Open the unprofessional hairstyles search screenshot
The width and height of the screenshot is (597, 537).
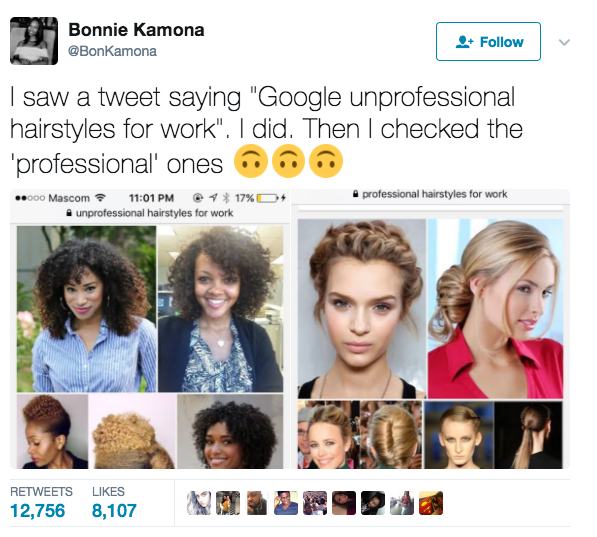click(150, 329)
